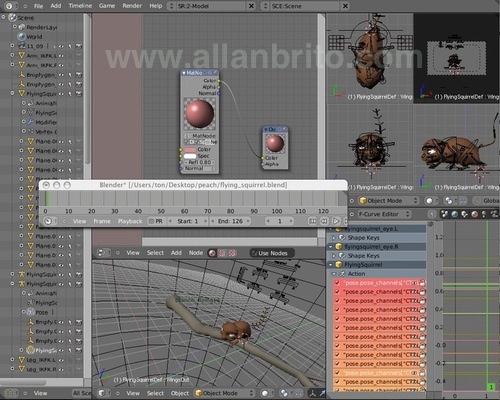Open the timeline Playback menu
500x400 pixels.
[130, 221]
